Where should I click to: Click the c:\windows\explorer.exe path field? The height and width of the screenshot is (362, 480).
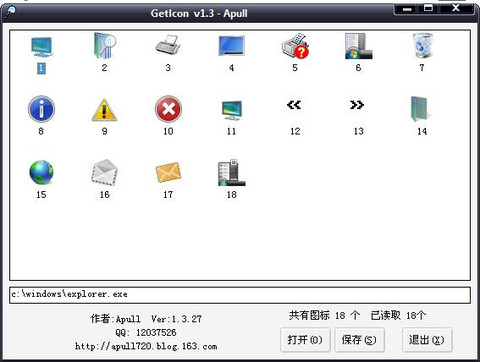click(240, 295)
